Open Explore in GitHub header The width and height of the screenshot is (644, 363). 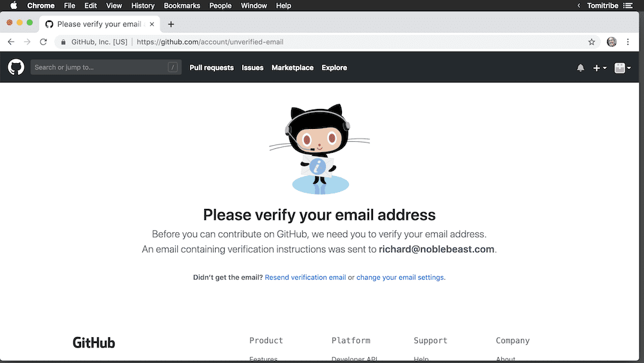pyautogui.click(x=334, y=68)
